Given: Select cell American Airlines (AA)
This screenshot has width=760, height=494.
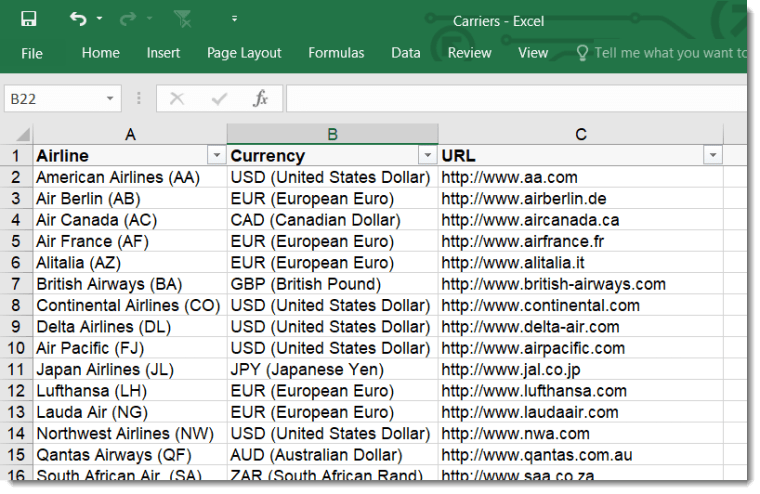Looking at the screenshot, I should point(130,177).
